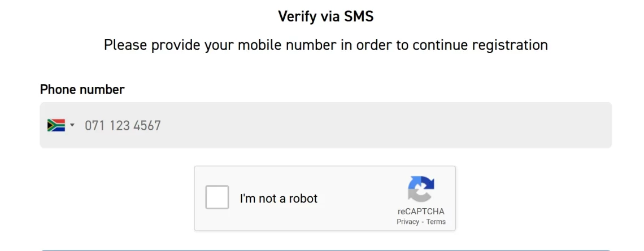The image size is (644, 251).
Task: Click the word "SMS" in the heading
Action: click(358, 16)
